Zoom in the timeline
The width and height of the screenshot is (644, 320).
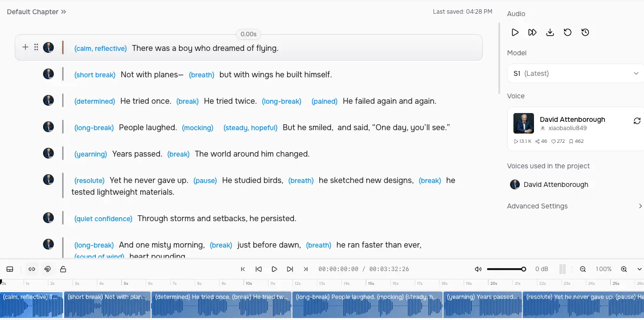pos(624,269)
